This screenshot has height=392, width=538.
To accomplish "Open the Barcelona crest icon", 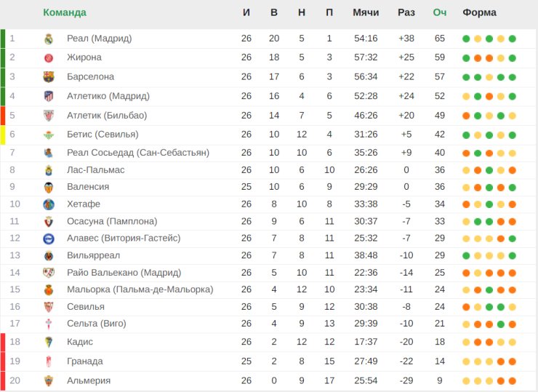I will [49, 77].
